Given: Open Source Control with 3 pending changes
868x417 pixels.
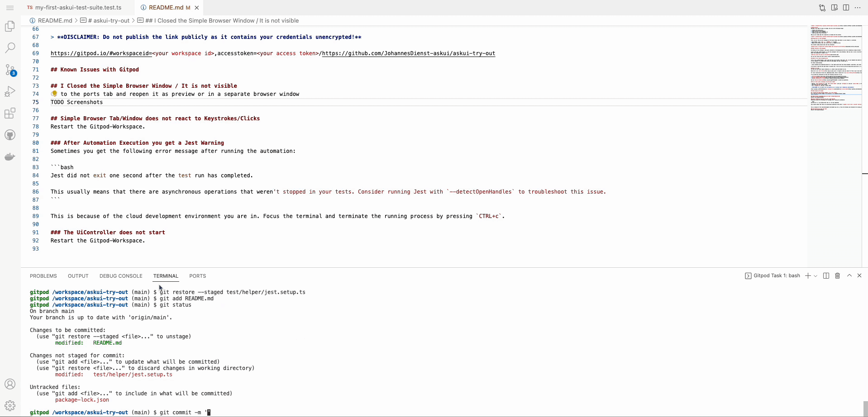Looking at the screenshot, I should click(10, 70).
